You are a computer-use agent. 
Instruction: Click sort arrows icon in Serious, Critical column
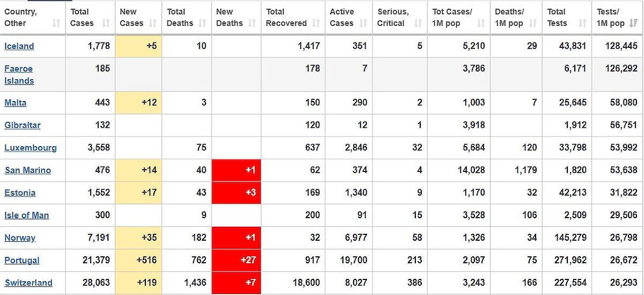coord(418,24)
